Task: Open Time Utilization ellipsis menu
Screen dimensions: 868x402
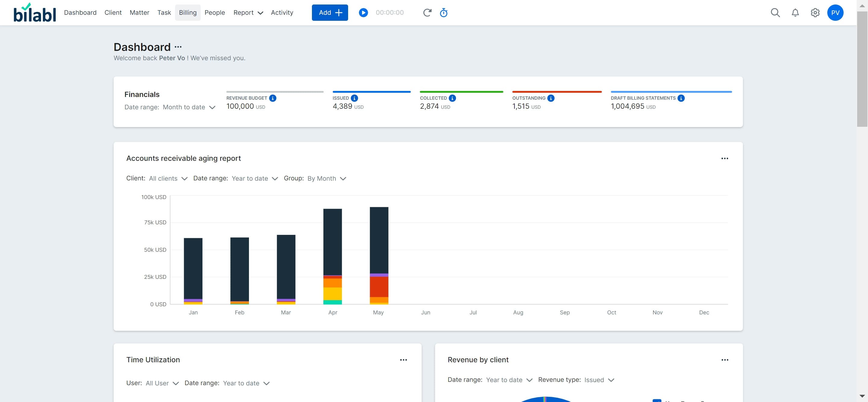Action: pos(403,360)
